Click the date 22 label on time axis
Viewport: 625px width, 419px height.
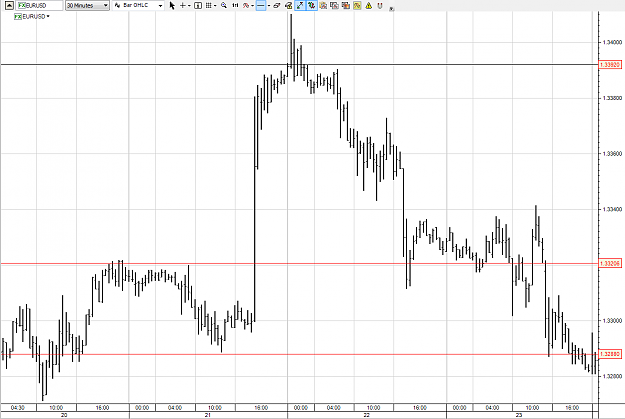366,415
